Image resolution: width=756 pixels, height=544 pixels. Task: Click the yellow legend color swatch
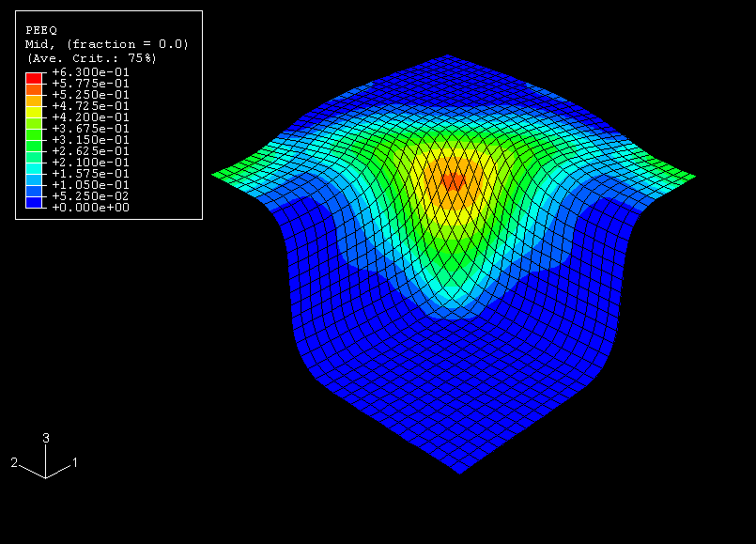(34, 112)
